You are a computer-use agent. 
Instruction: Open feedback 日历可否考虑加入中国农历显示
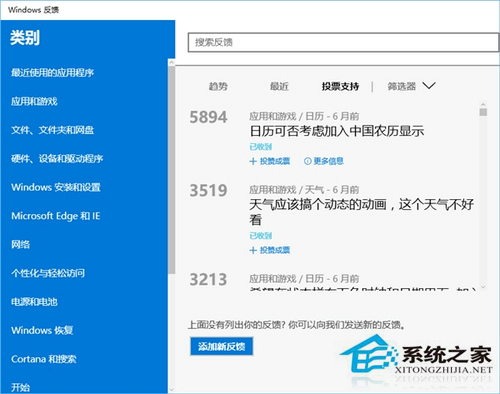tap(337, 131)
